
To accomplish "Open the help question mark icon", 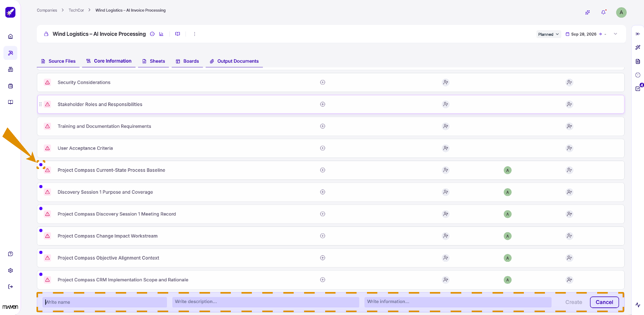I will click(10, 254).
